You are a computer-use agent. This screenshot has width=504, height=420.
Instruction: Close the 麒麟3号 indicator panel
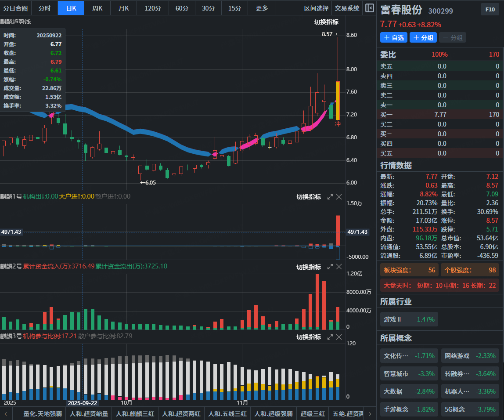point(339,337)
